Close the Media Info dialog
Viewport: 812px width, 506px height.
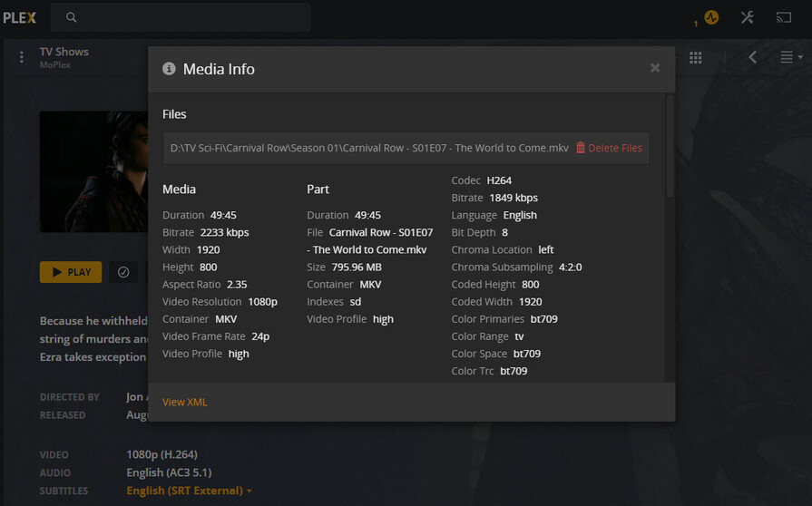click(x=655, y=68)
